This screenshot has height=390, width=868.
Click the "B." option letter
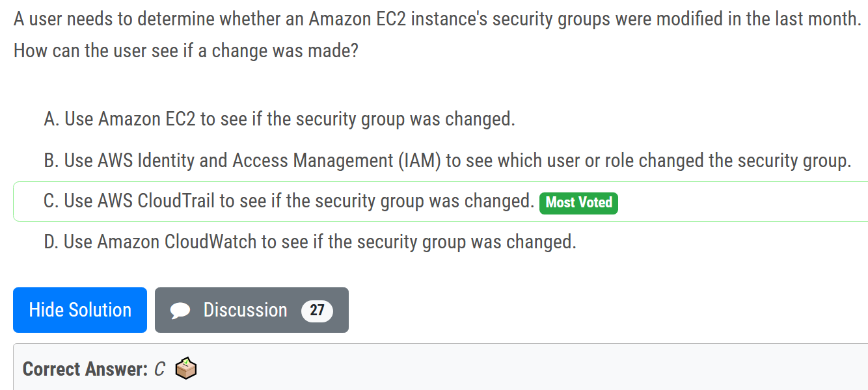pyautogui.click(x=51, y=161)
